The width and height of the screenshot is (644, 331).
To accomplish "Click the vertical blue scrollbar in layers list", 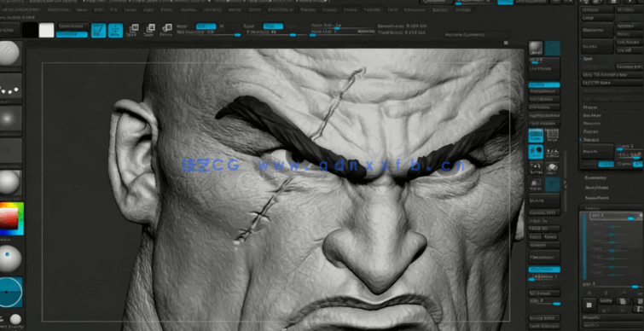I will [585, 246].
